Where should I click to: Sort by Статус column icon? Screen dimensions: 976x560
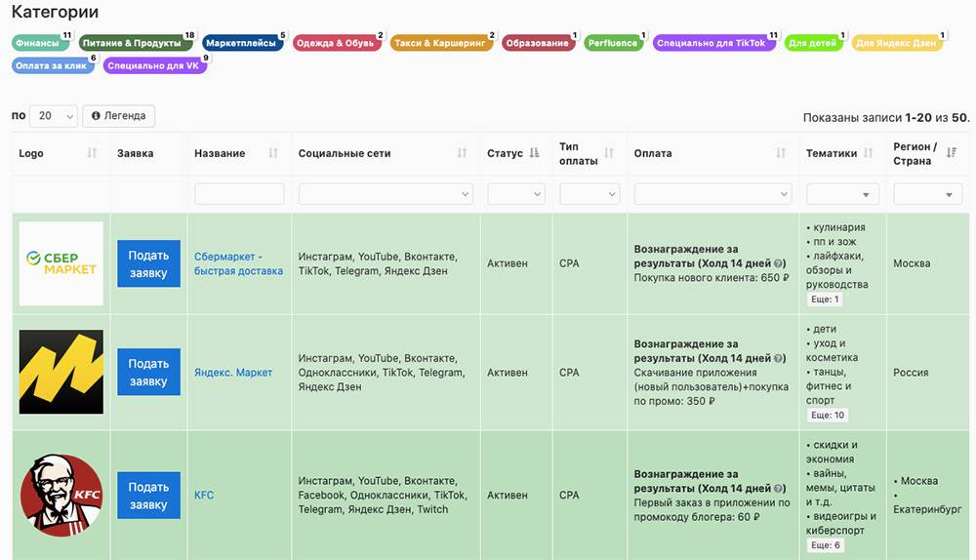[534, 153]
